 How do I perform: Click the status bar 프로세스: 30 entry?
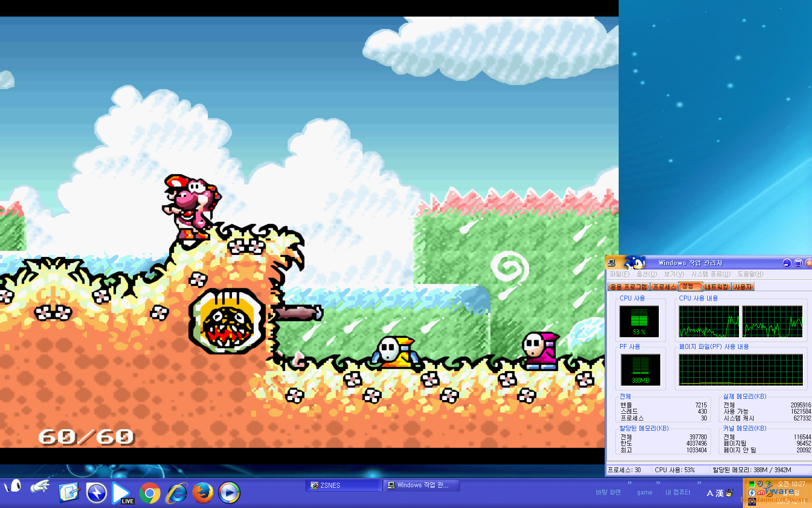(x=624, y=470)
